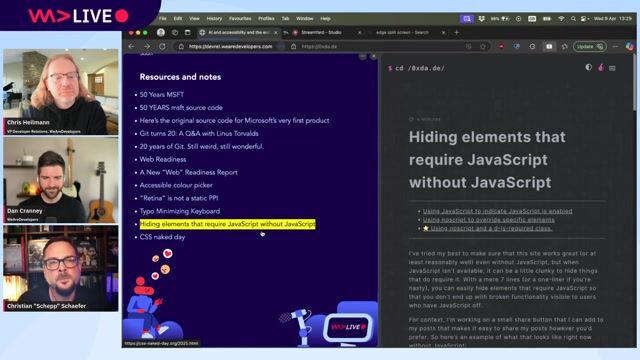Open a new tab with plus
Screen dimensions: 640x360
(456, 32)
